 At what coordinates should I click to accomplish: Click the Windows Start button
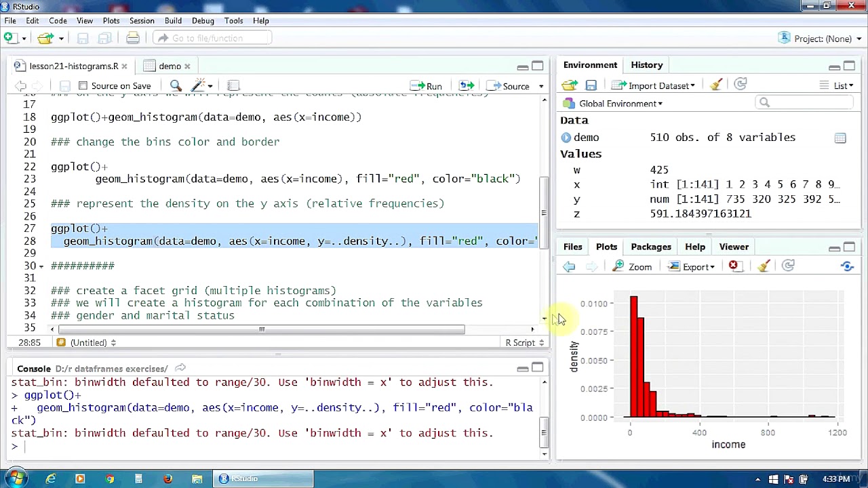tap(16, 479)
